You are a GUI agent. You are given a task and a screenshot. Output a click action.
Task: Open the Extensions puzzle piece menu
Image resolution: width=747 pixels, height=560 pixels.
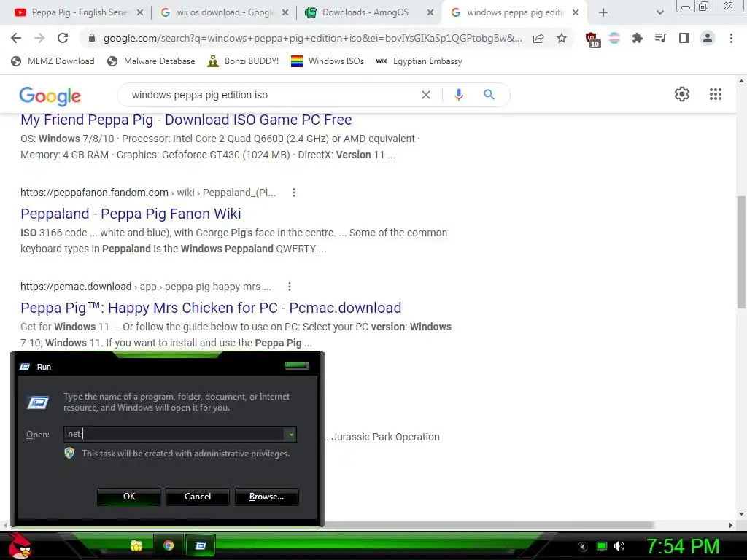coord(637,38)
